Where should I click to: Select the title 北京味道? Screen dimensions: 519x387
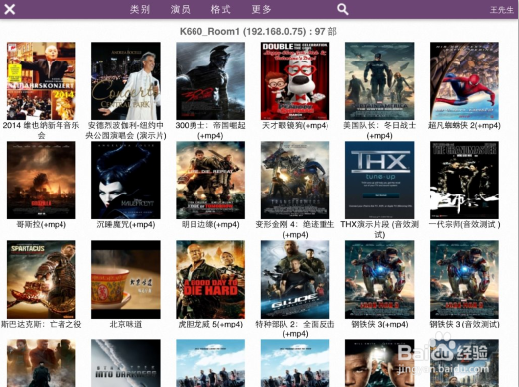pyautogui.click(x=126, y=324)
